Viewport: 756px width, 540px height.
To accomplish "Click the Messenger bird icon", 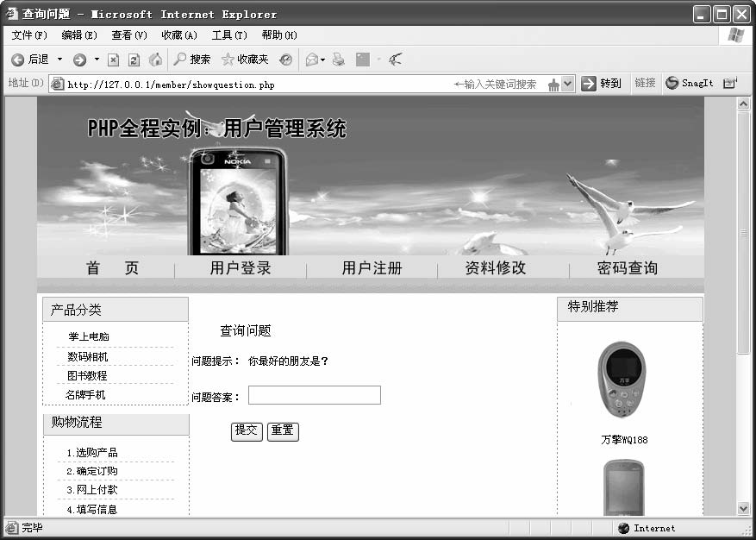I will 396,60.
